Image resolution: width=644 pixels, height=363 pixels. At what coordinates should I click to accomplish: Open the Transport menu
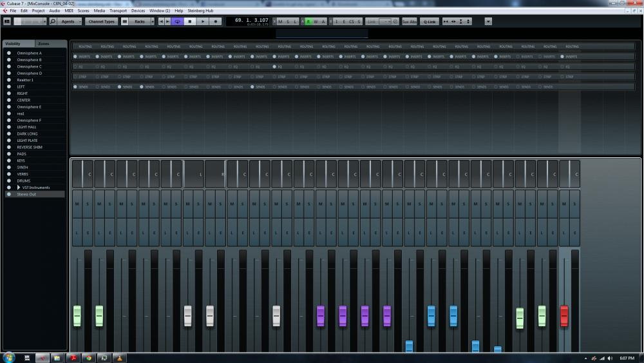click(118, 11)
